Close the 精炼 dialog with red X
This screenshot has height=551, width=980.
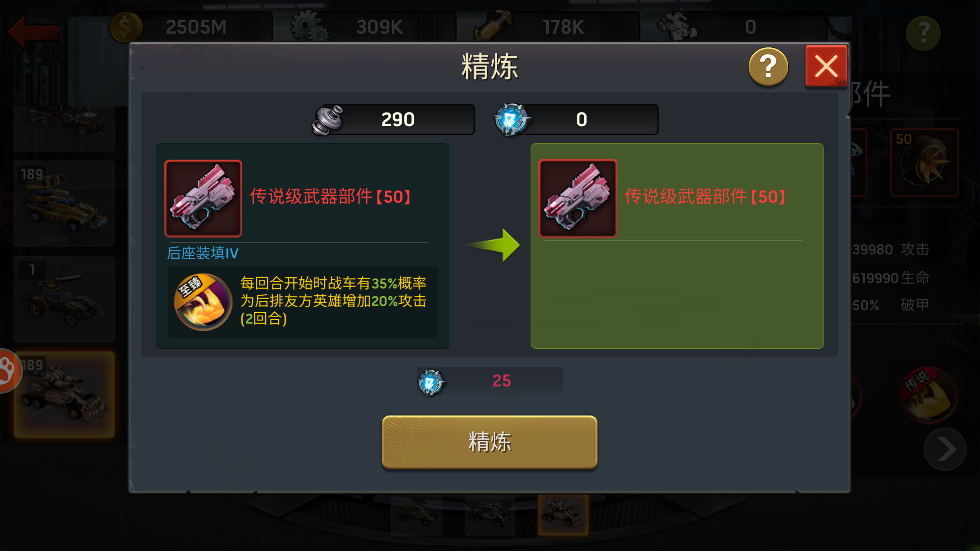(x=826, y=66)
